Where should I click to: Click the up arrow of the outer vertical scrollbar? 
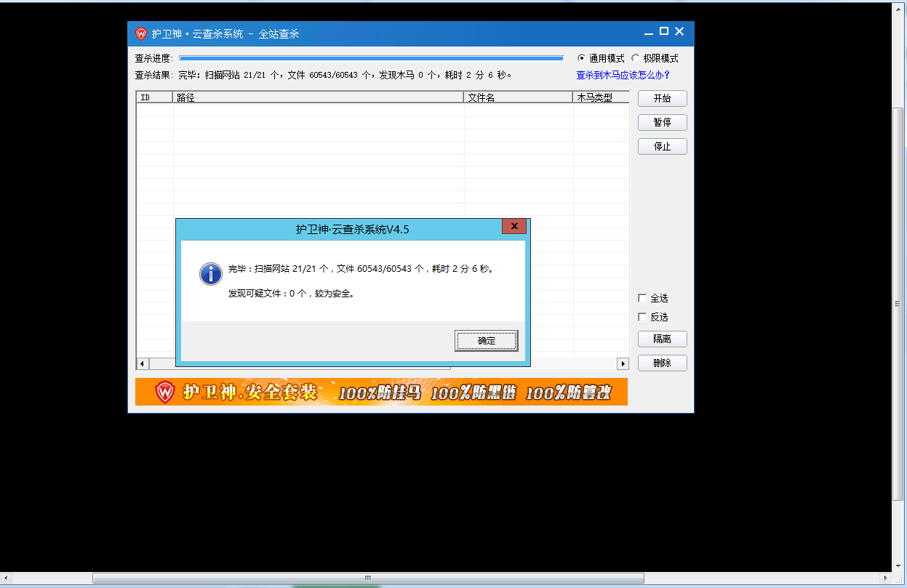(x=899, y=8)
